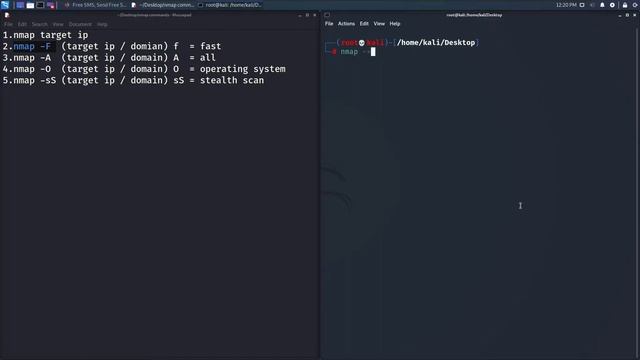Minimize the Mousepad window
This screenshot has height=360, width=640.
[x=300, y=15]
